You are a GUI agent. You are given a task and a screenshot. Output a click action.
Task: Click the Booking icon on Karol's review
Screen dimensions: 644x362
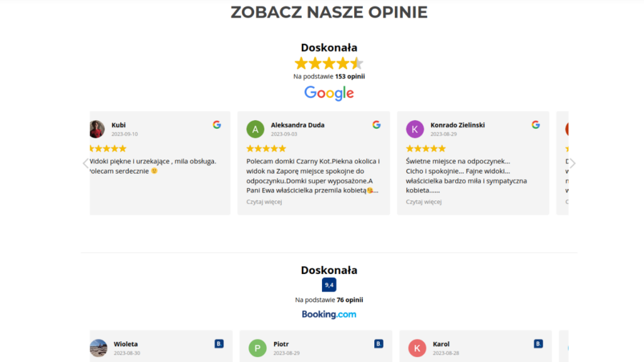click(x=538, y=344)
